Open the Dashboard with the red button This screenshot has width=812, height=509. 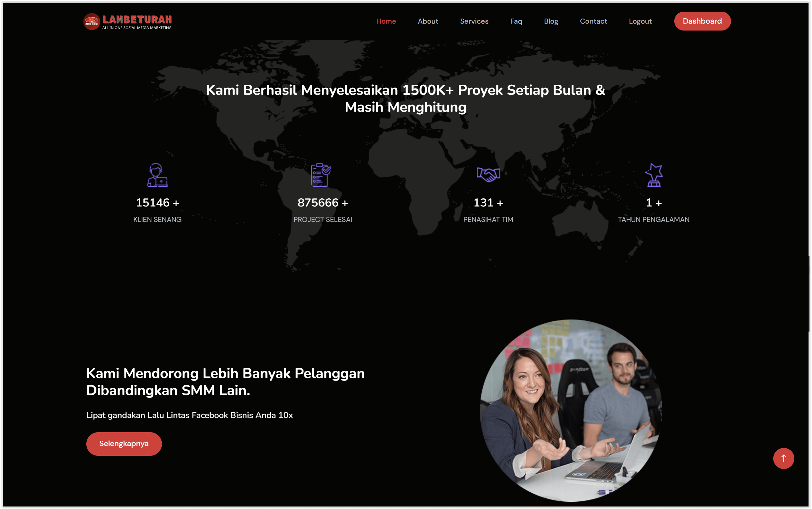coord(702,21)
